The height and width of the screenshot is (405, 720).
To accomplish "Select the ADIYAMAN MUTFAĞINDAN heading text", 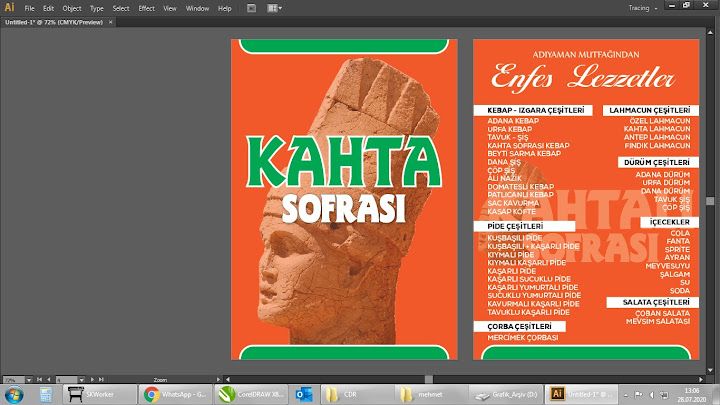I will 586,55.
